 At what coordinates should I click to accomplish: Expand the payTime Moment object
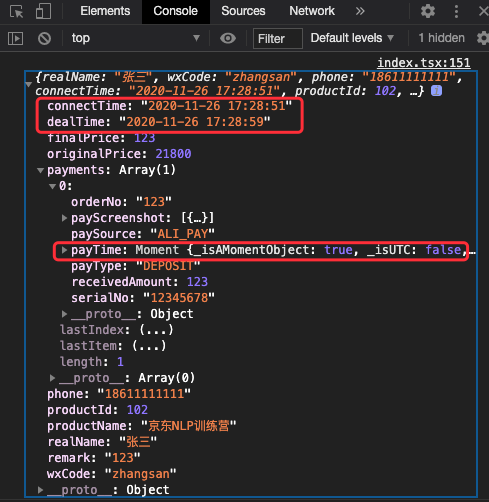65,250
